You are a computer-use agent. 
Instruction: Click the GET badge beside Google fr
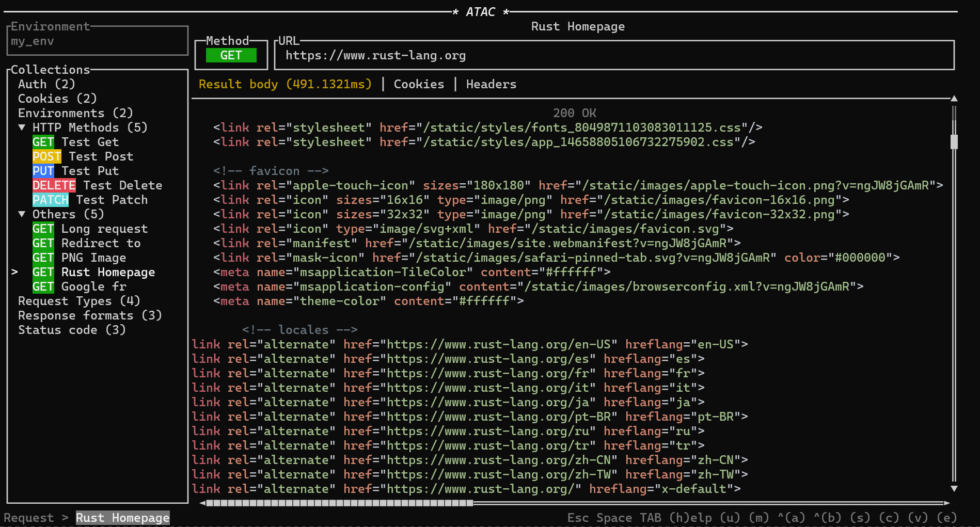click(43, 286)
